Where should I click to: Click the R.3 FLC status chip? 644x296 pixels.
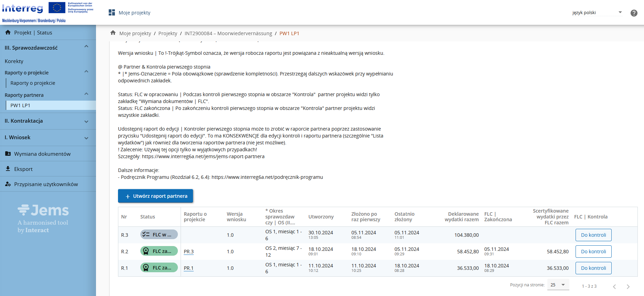coord(159,235)
